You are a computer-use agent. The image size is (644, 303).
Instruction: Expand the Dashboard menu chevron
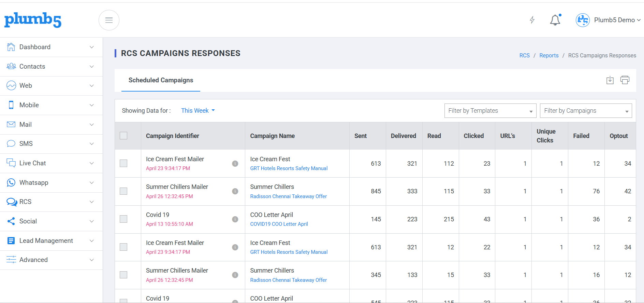click(x=92, y=47)
